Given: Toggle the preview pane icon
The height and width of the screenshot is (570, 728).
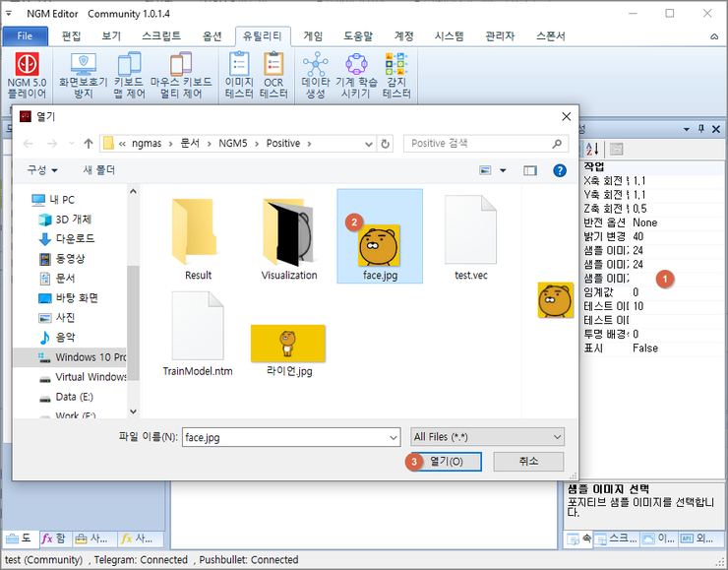Looking at the screenshot, I should 529,170.
